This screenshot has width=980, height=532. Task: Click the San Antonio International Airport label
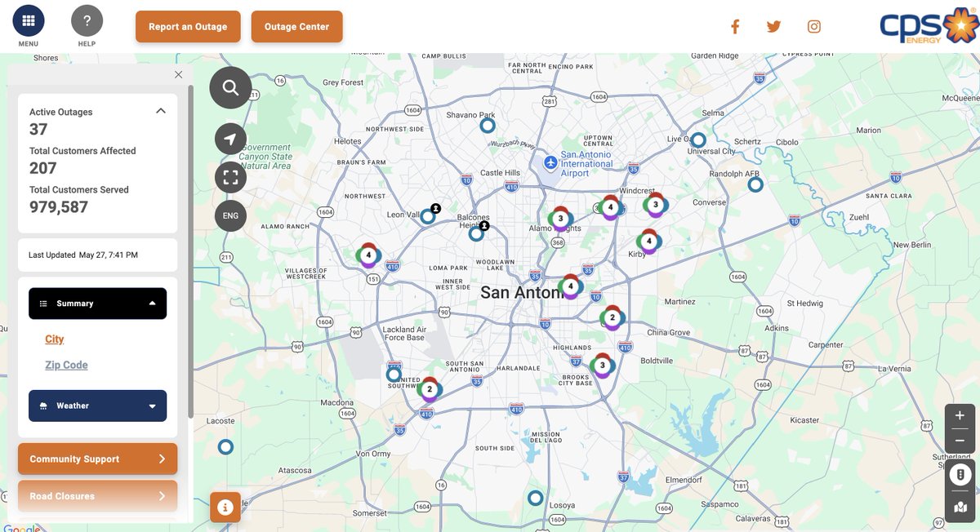point(586,163)
